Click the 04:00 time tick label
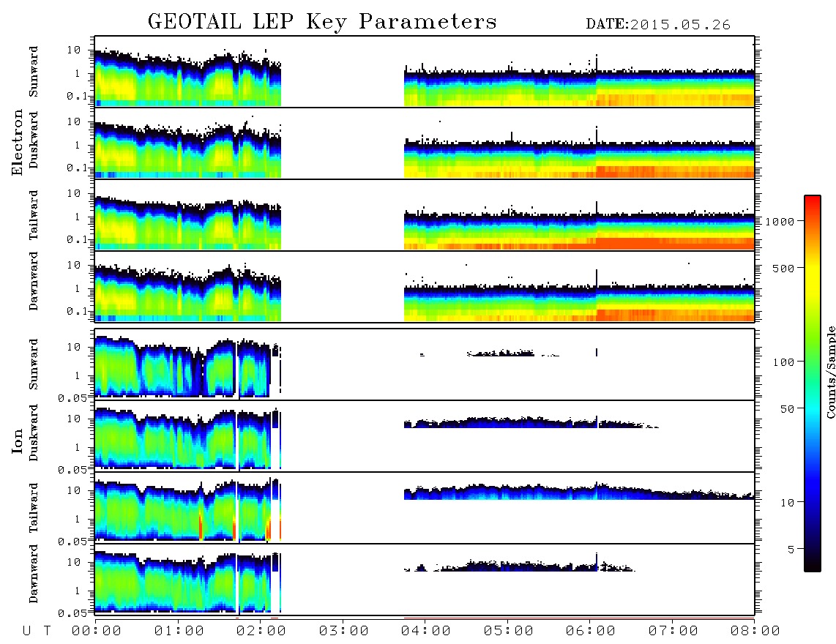 coord(426,631)
